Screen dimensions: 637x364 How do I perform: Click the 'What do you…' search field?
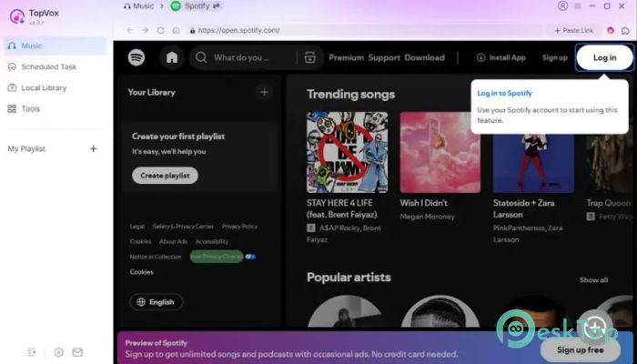(x=241, y=57)
